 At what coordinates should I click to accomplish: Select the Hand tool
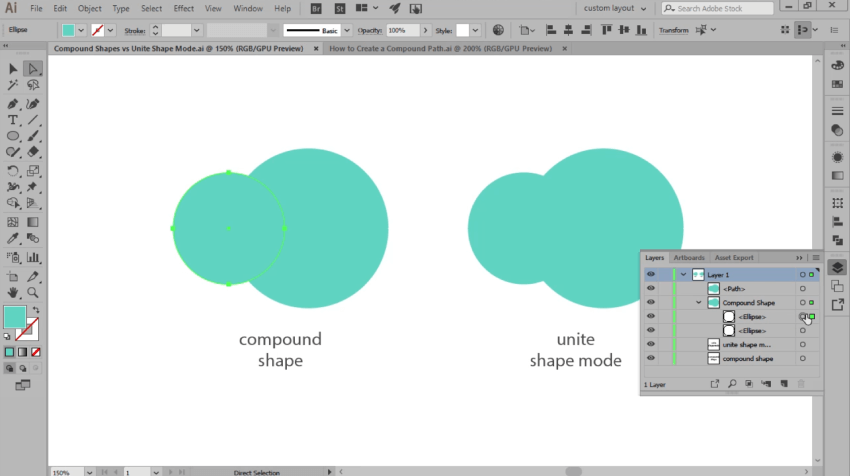click(x=14, y=293)
